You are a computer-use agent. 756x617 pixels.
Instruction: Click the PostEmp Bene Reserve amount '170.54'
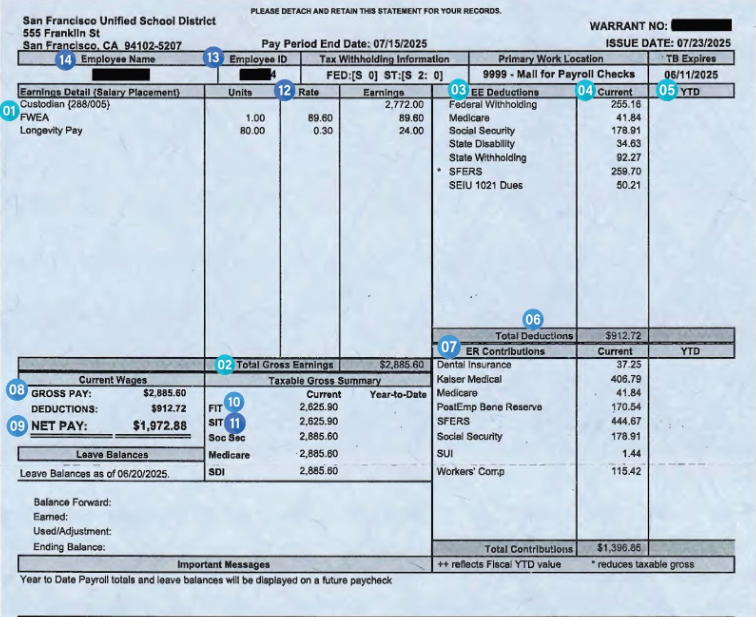[626, 407]
